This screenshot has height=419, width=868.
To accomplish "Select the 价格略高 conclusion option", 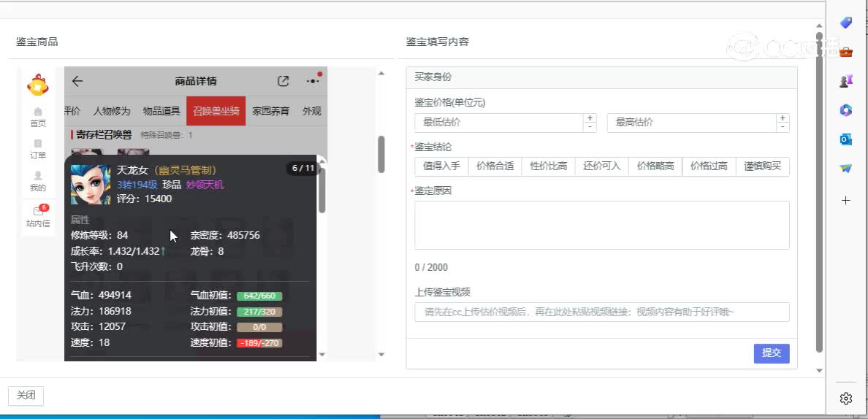I will 655,166.
